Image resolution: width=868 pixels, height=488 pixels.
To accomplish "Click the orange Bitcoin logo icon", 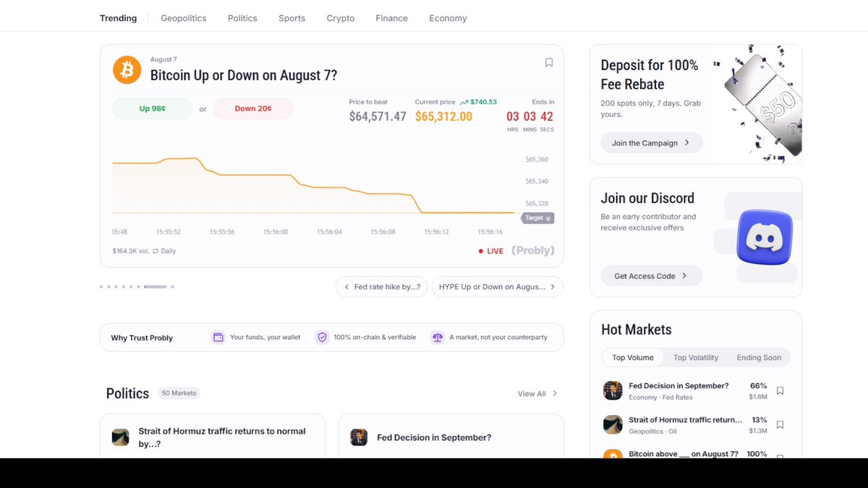I will pyautogui.click(x=127, y=70).
